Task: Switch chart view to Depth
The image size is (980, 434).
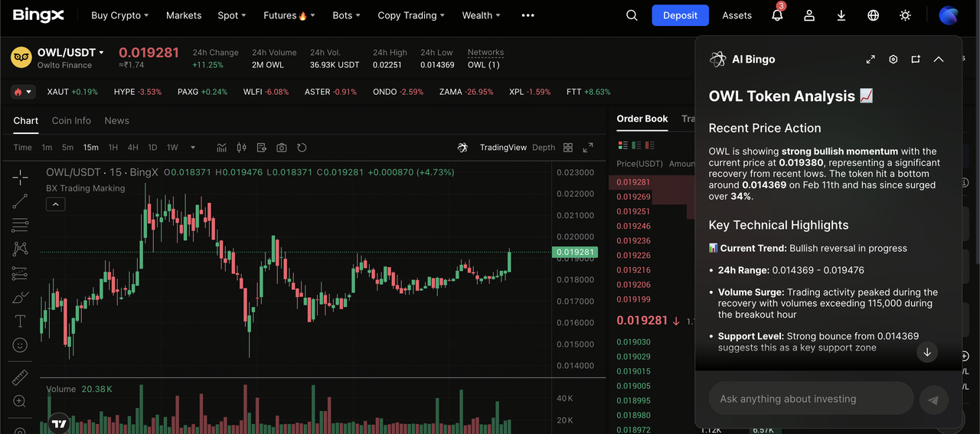Action: click(x=544, y=148)
